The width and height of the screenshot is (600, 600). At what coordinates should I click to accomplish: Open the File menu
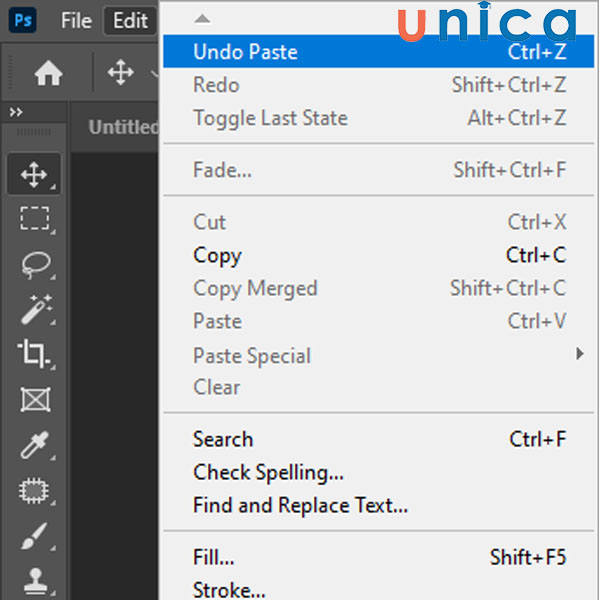[x=76, y=20]
